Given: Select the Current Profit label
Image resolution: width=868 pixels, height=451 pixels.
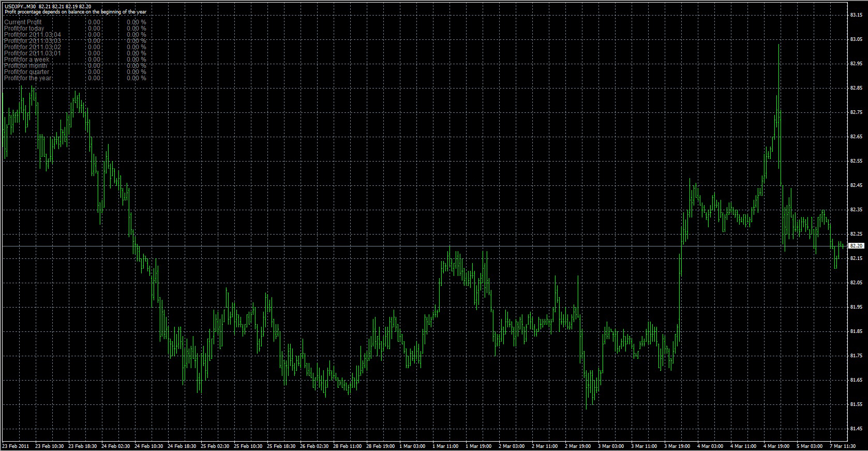Looking at the screenshot, I should 23,22.
